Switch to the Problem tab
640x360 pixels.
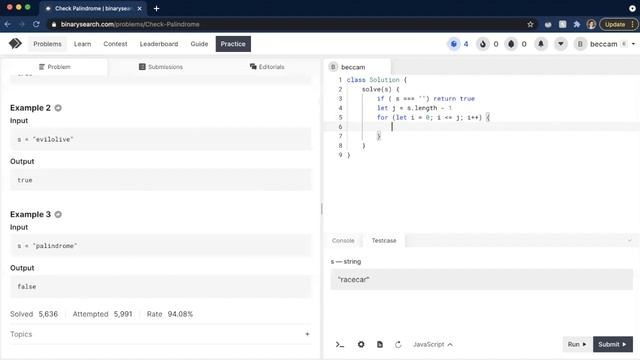pos(55,67)
